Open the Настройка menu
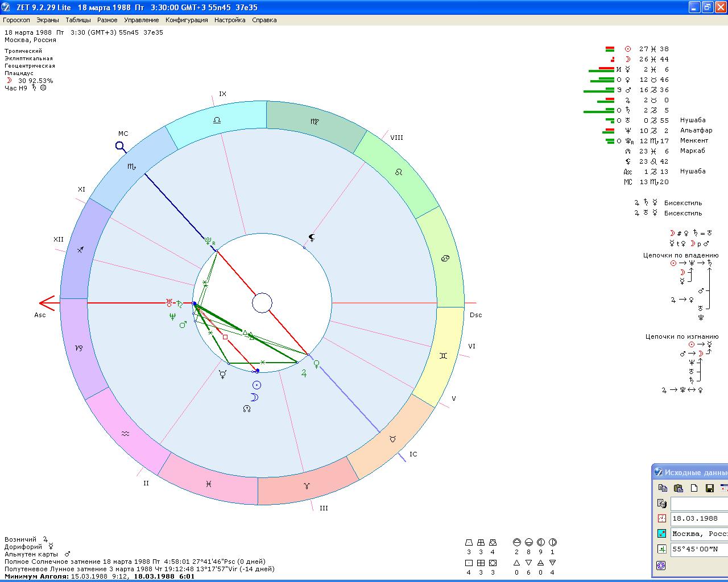 click(230, 20)
